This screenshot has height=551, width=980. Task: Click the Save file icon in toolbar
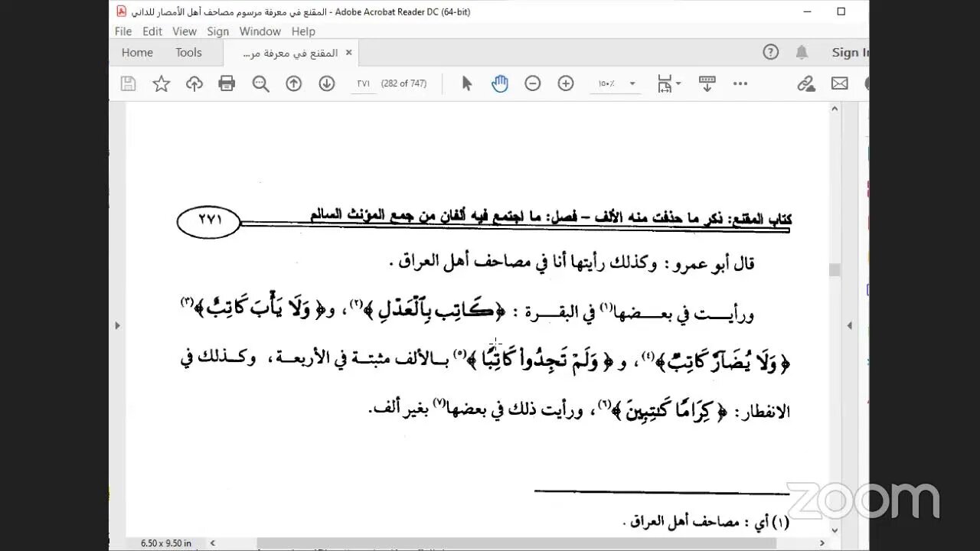coord(129,84)
